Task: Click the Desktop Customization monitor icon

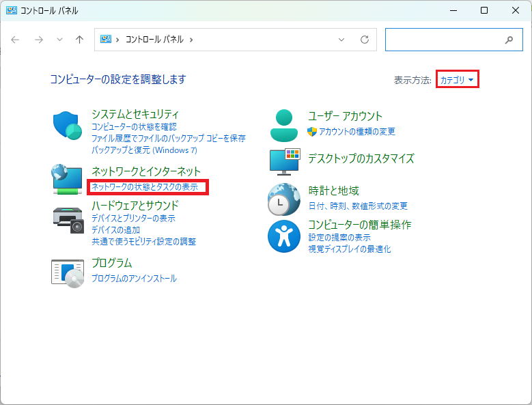Action: [283, 160]
